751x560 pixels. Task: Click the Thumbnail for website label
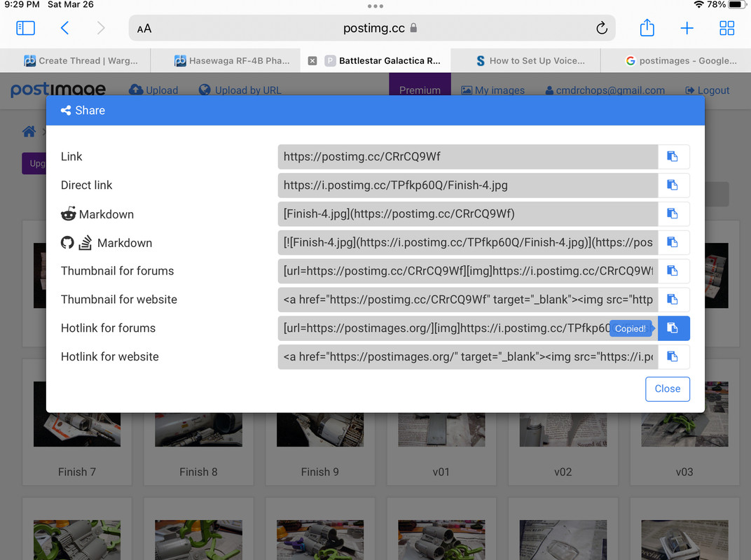tap(119, 300)
